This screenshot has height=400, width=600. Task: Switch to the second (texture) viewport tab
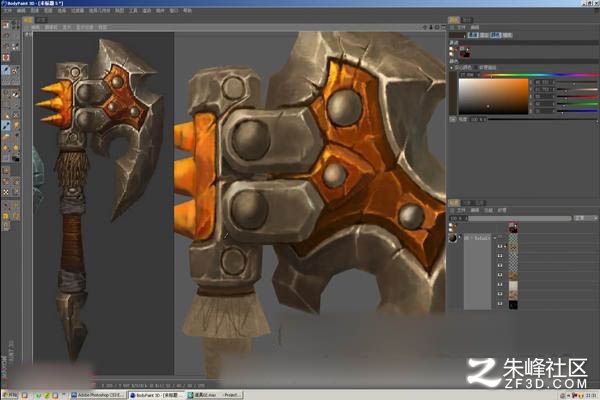pyautogui.click(x=41, y=20)
